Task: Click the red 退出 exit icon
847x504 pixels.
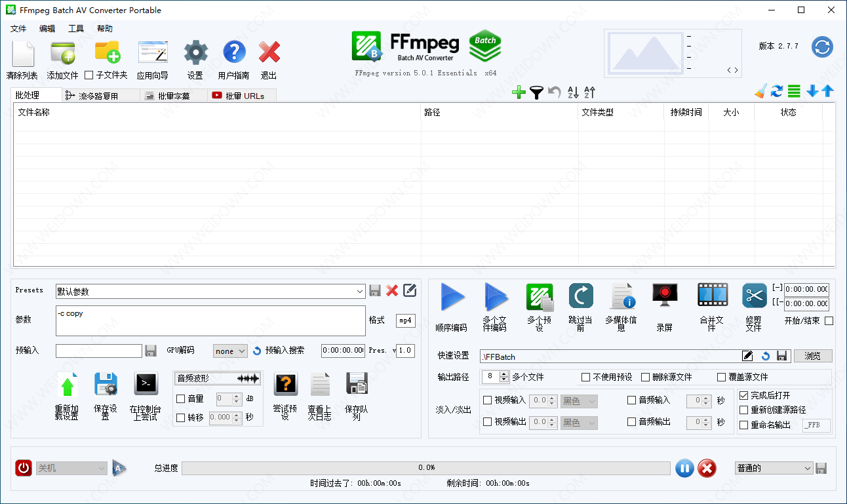Action: (x=269, y=52)
